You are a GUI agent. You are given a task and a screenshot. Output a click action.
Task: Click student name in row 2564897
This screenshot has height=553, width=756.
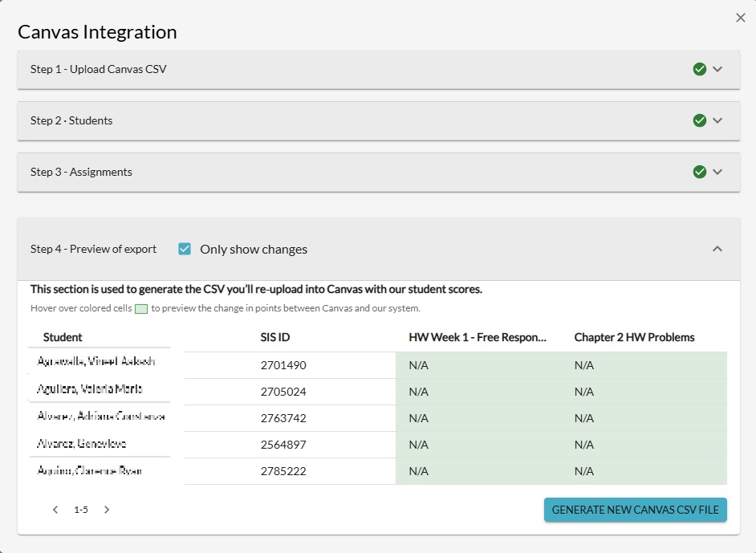82,443
